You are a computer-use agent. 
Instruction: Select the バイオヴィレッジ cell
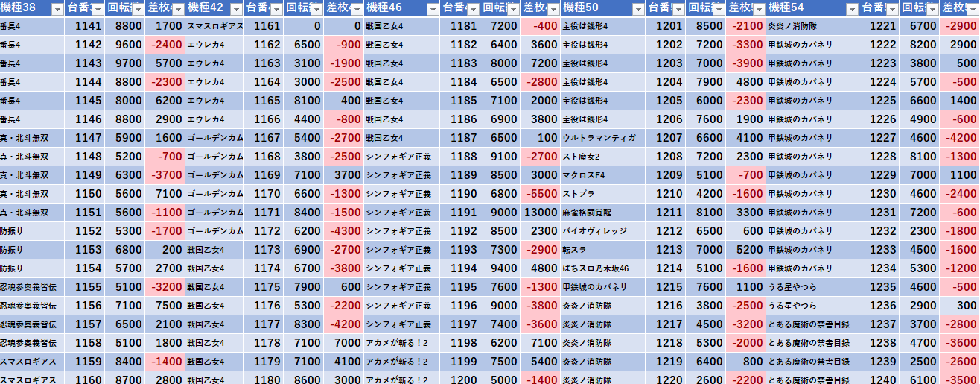tap(603, 231)
